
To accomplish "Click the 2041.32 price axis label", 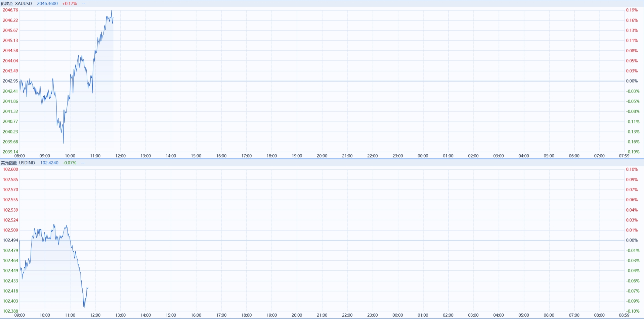I will tap(10, 111).
